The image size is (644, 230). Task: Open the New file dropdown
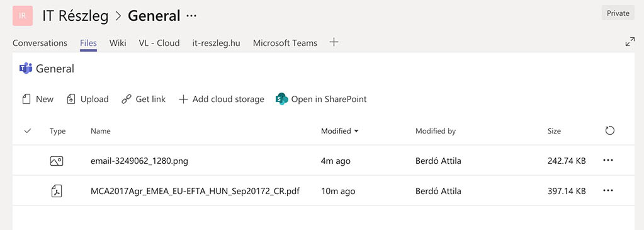[38, 99]
